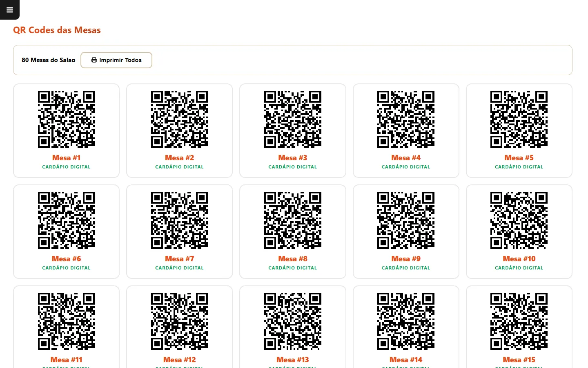Screen dimensions: 588x368
Task: Choose the Mesa #12 QR code image
Action: 180,321
